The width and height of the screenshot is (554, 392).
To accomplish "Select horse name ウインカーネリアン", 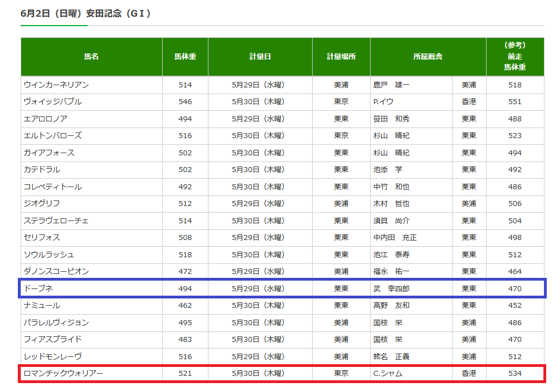I will tap(56, 85).
